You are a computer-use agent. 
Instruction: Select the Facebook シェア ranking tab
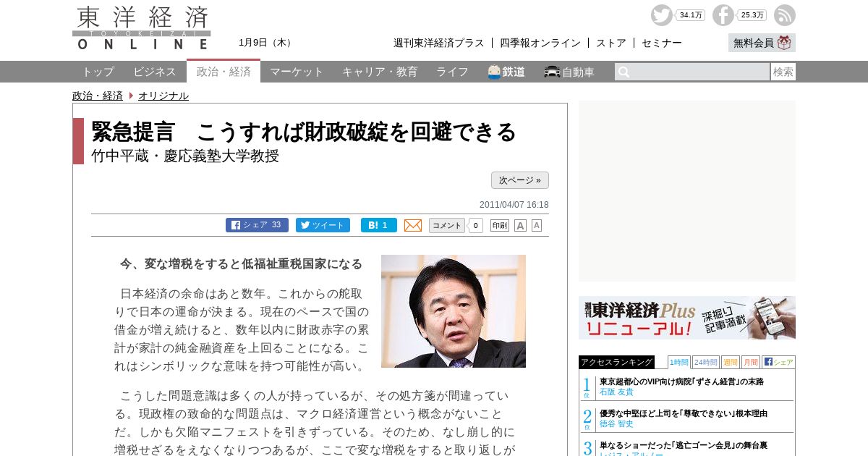coord(778,362)
